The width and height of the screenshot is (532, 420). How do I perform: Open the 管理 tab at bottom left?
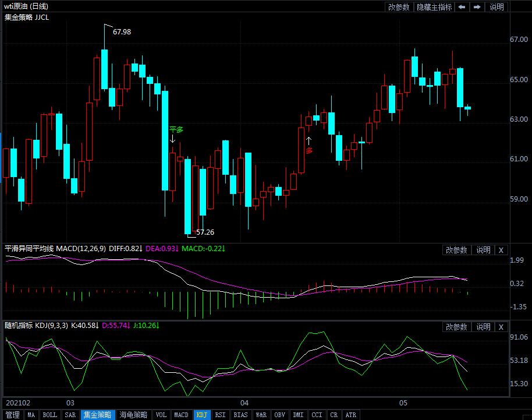tap(12, 415)
